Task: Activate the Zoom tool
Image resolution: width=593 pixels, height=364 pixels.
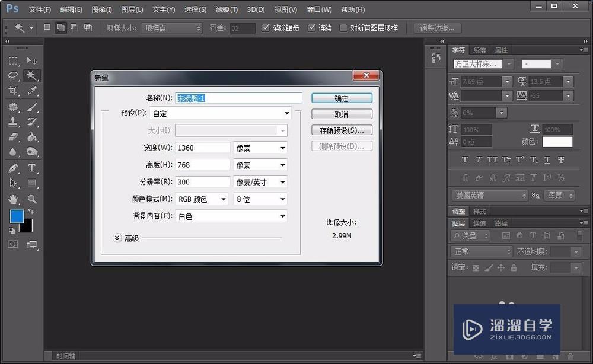Action: (32, 199)
